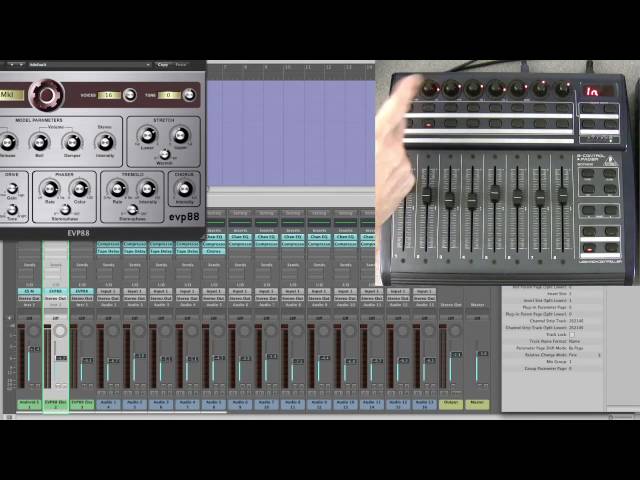Image resolution: width=640 pixels, height=480 pixels.
Task: Click the Mix Group value 1
Action: (570, 362)
